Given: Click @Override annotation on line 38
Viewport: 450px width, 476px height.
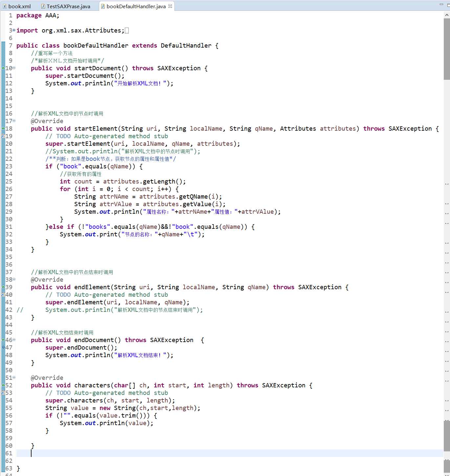Looking at the screenshot, I should pyautogui.click(x=47, y=280).
